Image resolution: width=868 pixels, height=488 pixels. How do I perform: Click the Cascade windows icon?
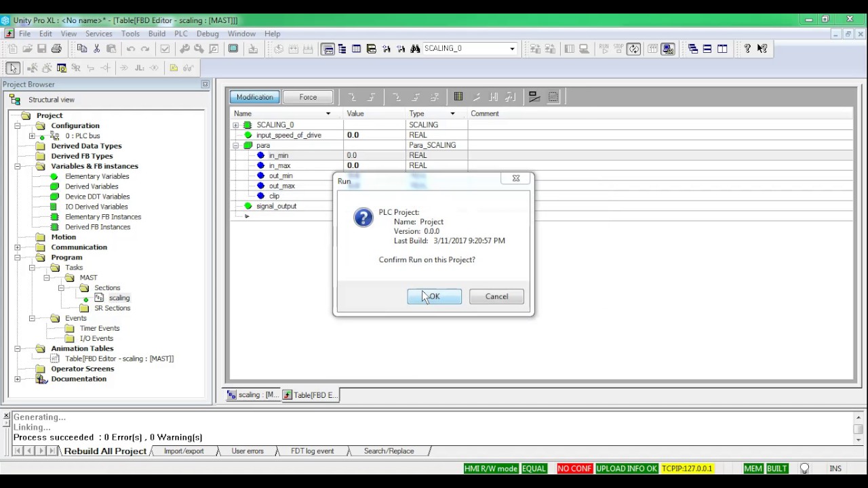click(693, 49)
